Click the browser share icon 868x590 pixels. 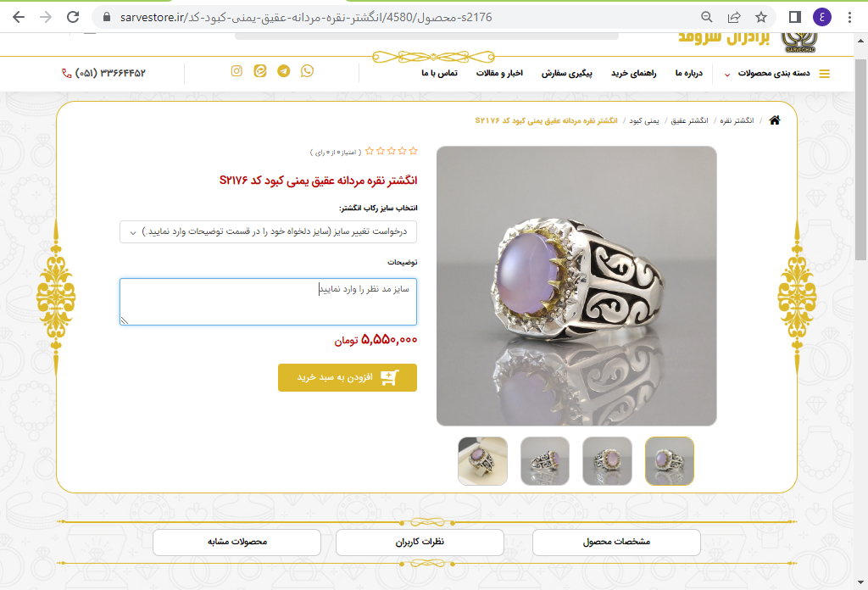[734, 17]
